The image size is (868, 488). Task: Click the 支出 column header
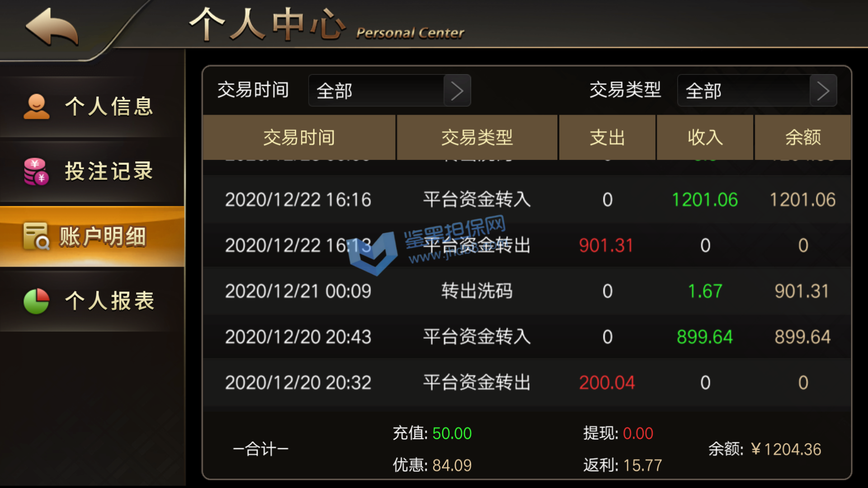tap(607, 137)
